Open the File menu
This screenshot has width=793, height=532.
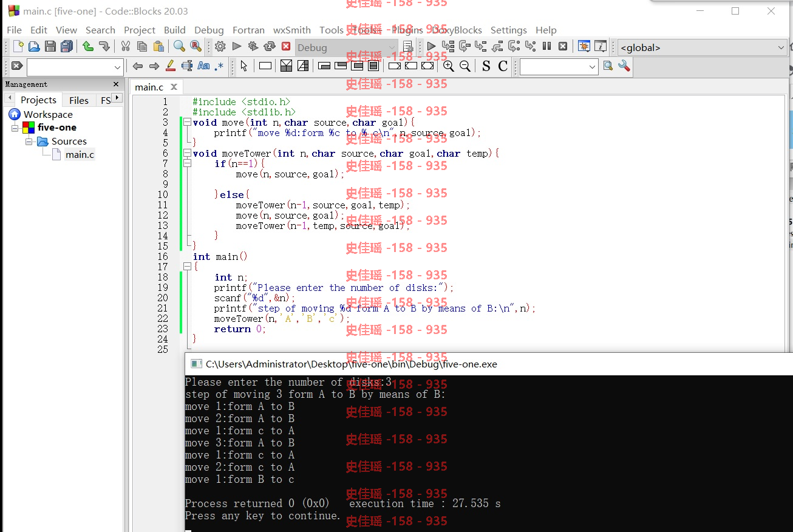click(x=14, y=30)
